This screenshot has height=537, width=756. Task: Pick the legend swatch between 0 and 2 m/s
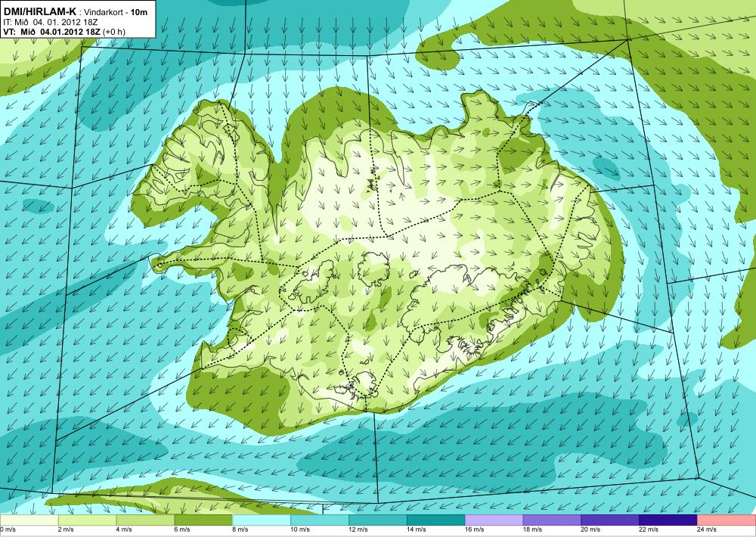(29, 520)
